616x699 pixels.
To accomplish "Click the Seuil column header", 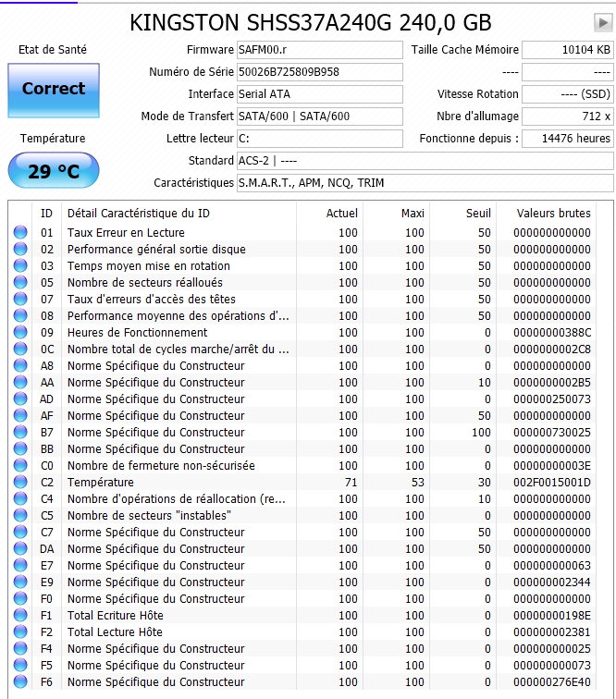I will click(477, 214).
